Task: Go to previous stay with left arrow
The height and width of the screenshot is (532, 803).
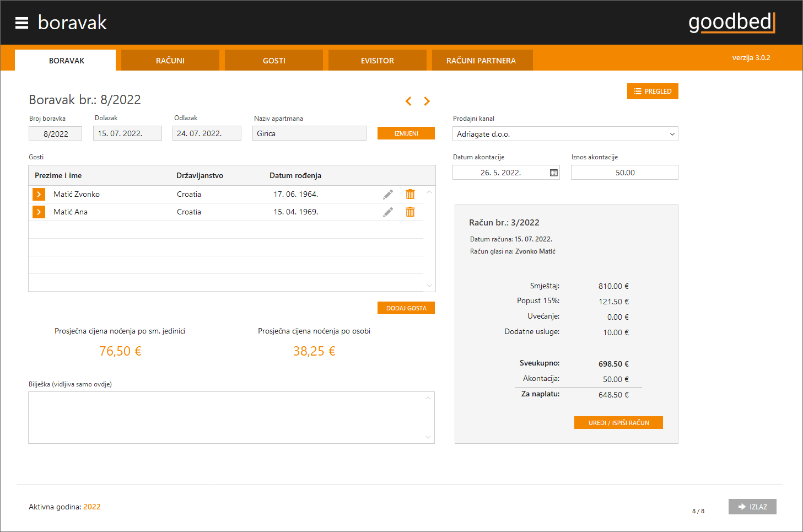Action: coord(408,101)
